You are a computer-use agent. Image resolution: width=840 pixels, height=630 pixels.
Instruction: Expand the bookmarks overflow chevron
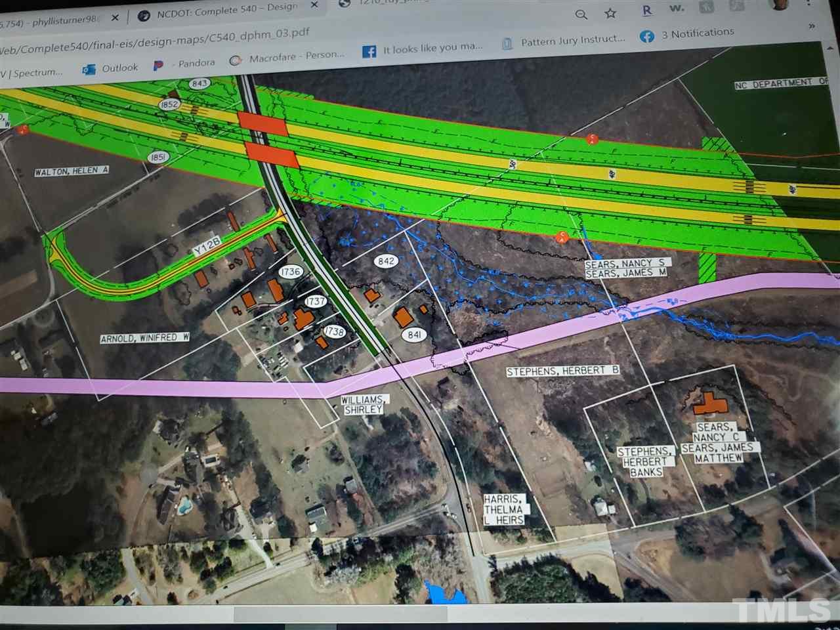coord(812,26)
